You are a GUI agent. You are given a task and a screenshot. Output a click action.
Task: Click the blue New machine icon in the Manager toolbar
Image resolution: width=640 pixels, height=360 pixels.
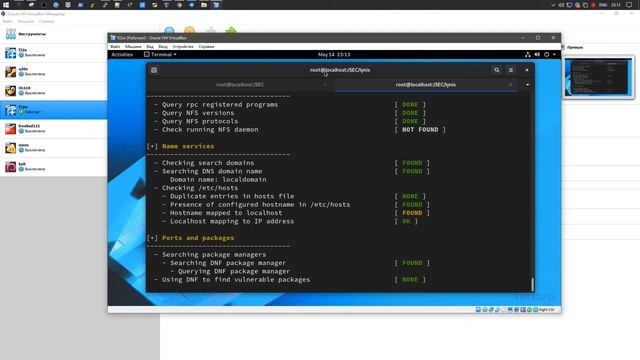point(169,30)
